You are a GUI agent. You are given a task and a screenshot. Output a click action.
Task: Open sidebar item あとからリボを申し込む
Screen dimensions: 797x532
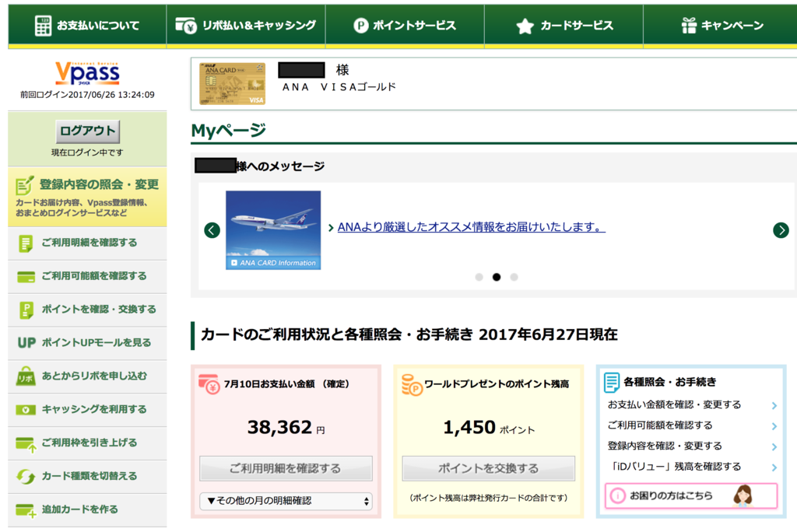point(87,376)
